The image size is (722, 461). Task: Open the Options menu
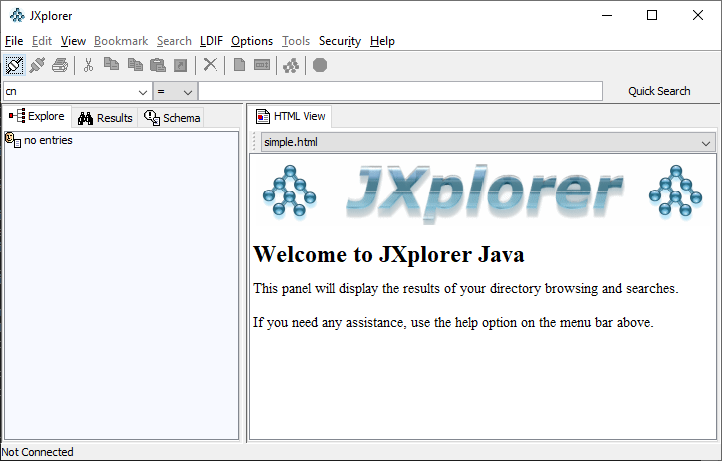252,41
